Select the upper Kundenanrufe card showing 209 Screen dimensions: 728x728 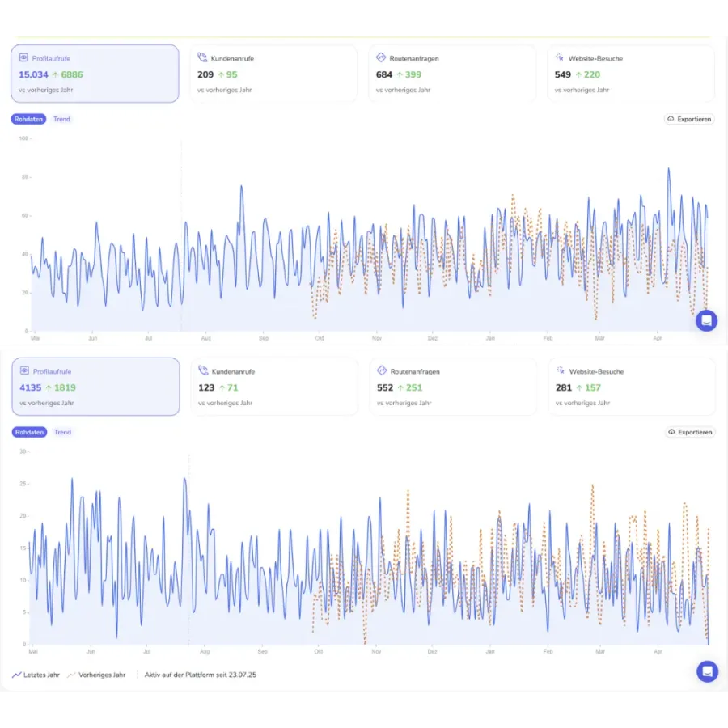pos(273,74)
